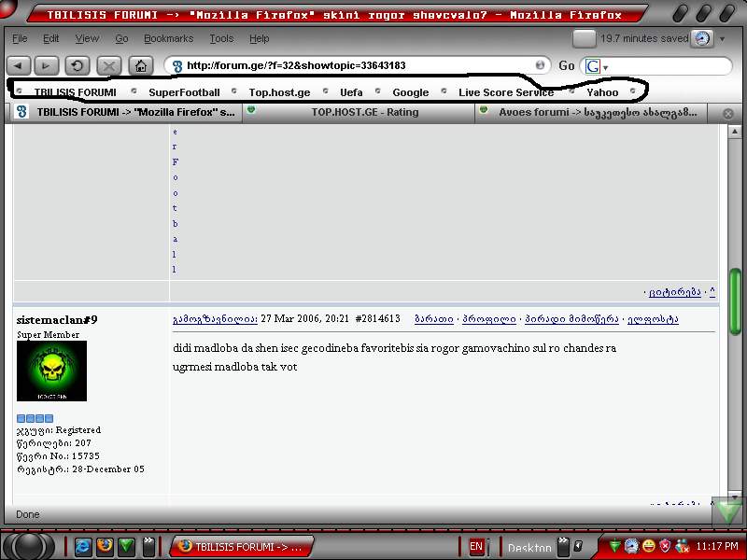Click the Done status bar text
This screenshot has height=560, width=747.
click(x=28, y=514)
